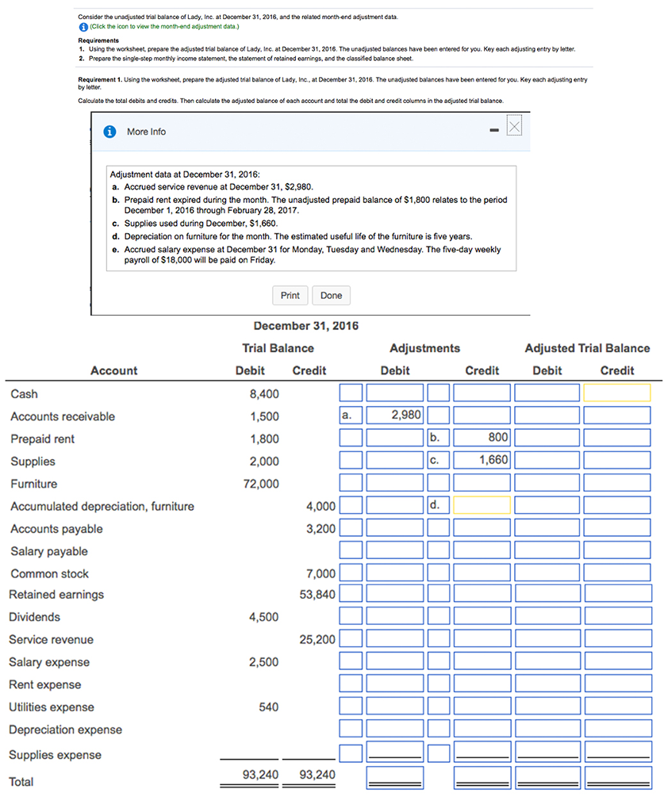Click the info icon in the More Info dialog
Image resolution: width=664 pixels, height=812 pixels.
109,132
